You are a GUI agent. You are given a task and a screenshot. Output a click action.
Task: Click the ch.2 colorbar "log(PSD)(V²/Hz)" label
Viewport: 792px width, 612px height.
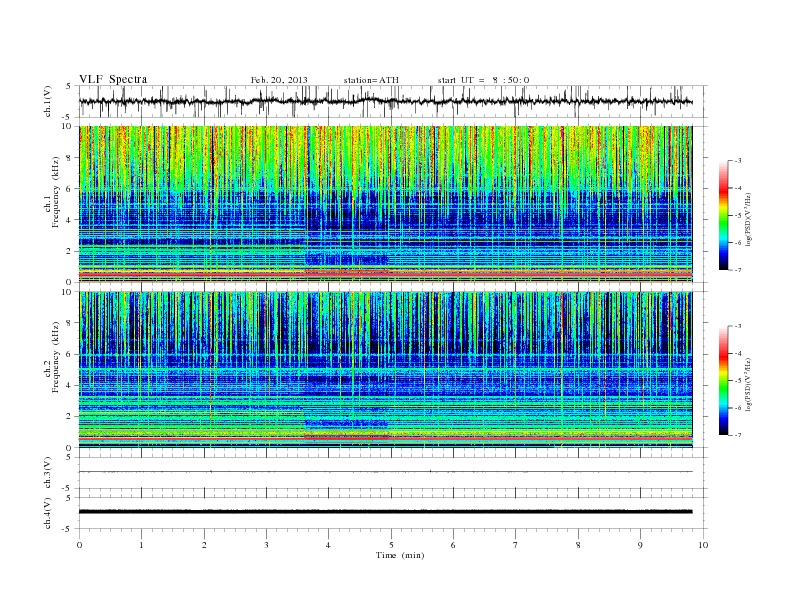tap(748, 384)
